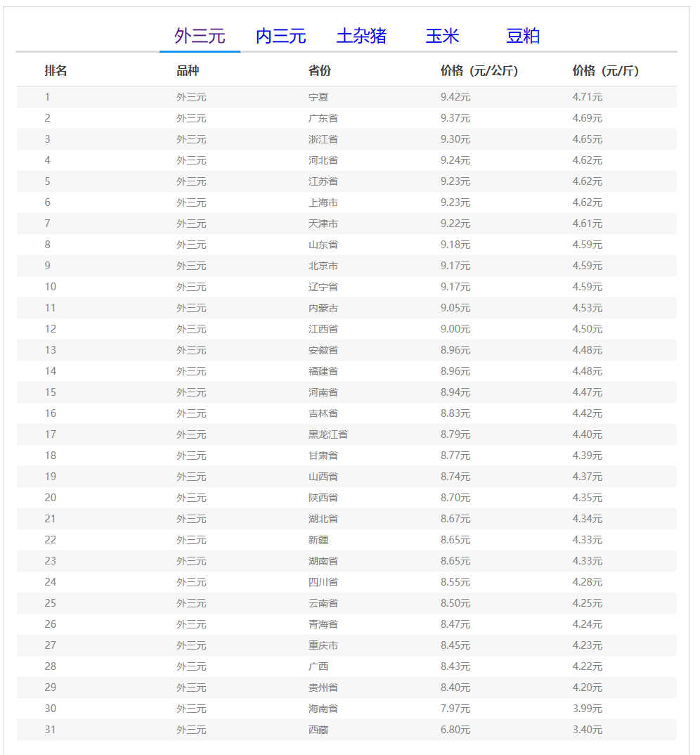Click the 省份 column header
Screen dimensions: 700x755
(x=320, y=71)
